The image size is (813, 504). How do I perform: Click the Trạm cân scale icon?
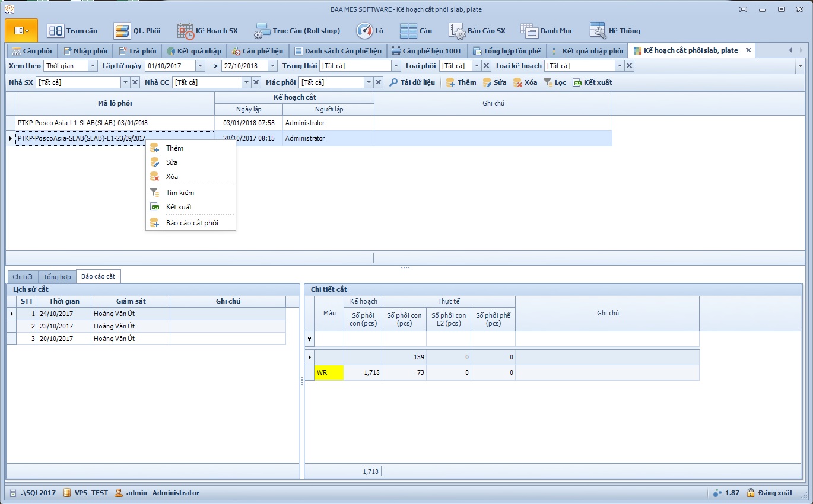pos(56,31)
